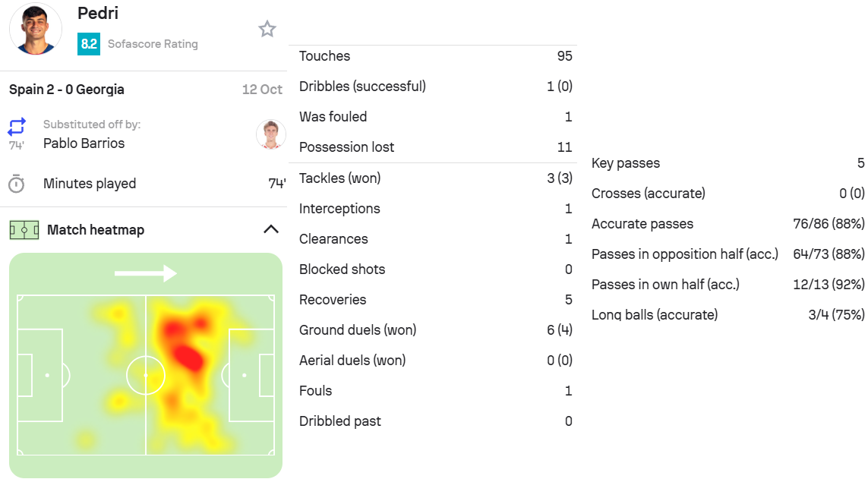Click the Pablo Barrios name link

[84, 143]
